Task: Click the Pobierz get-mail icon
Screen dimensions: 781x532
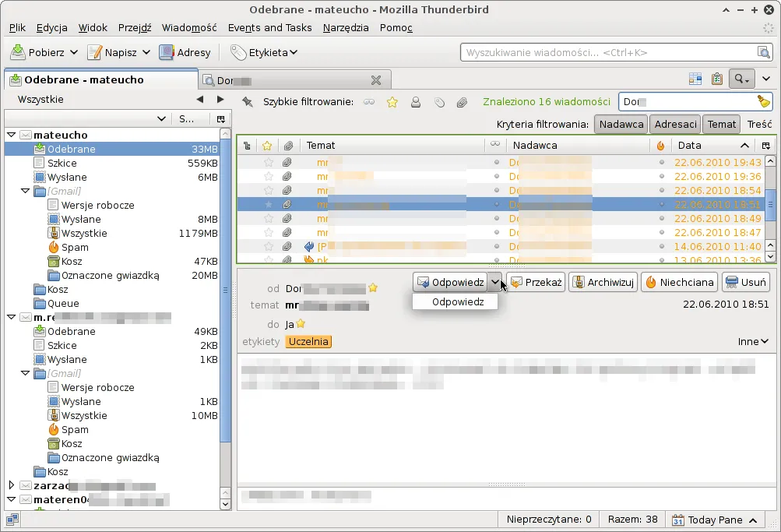Action: click(18, 52)
